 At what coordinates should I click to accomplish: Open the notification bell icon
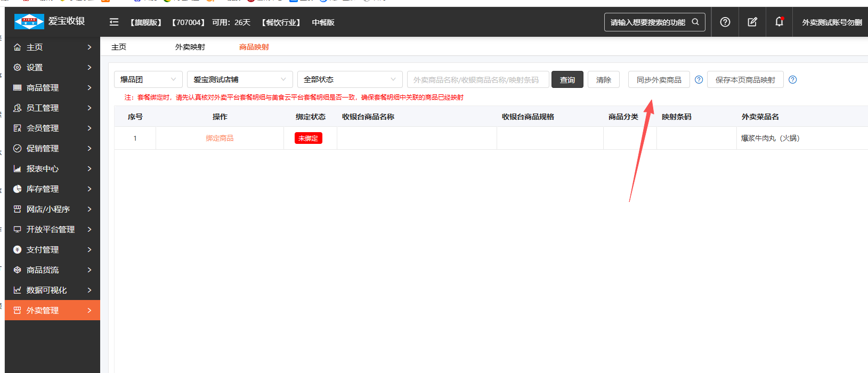coord(779,22)
